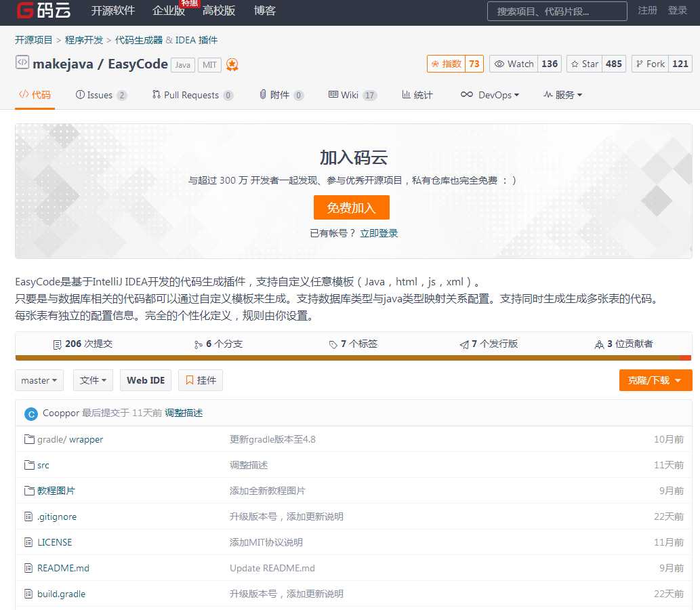
Task: Expand the 服务 menu
Action: pos(562,95)
